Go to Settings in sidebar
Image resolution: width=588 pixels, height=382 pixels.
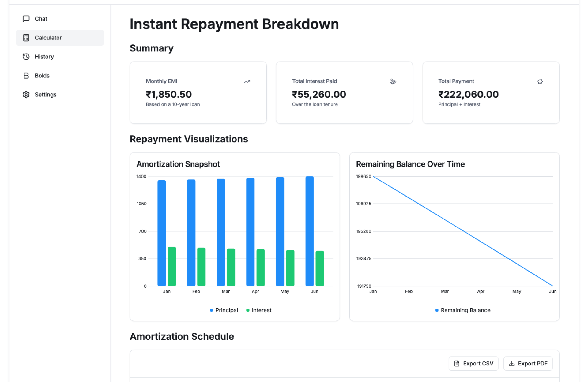click(x=46, y=95)
